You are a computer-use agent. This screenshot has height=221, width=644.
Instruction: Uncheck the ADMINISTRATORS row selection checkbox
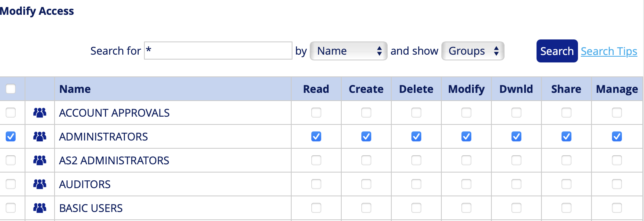(11, 136)
